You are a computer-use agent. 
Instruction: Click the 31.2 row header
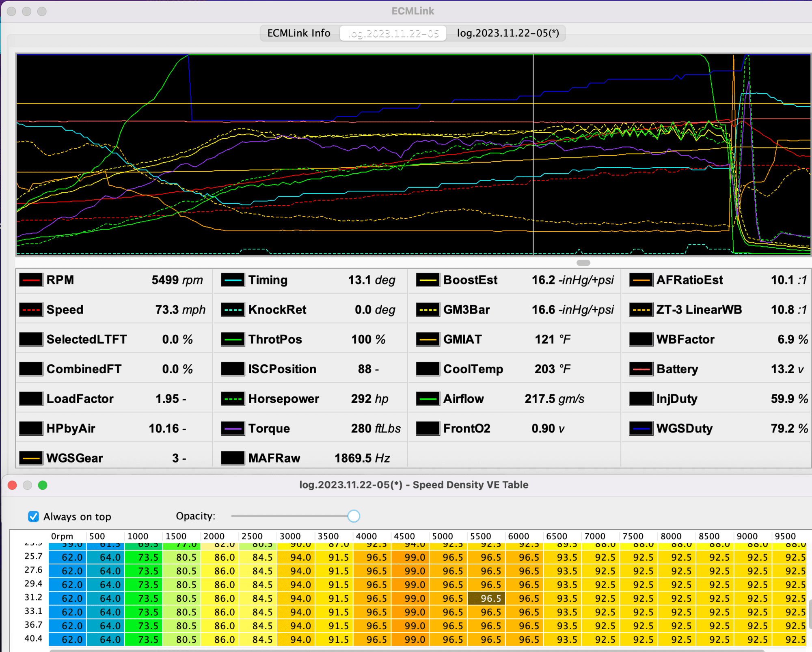click(x=33, y=597)
